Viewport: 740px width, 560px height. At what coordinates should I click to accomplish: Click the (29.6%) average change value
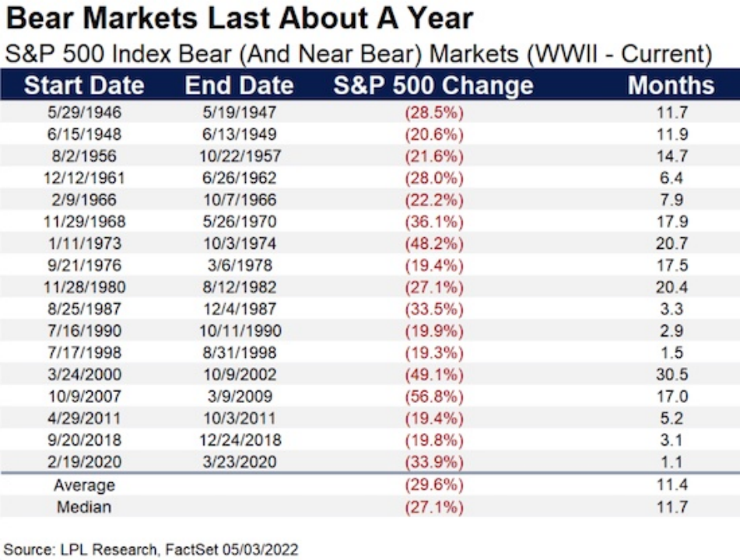[433, 485]
